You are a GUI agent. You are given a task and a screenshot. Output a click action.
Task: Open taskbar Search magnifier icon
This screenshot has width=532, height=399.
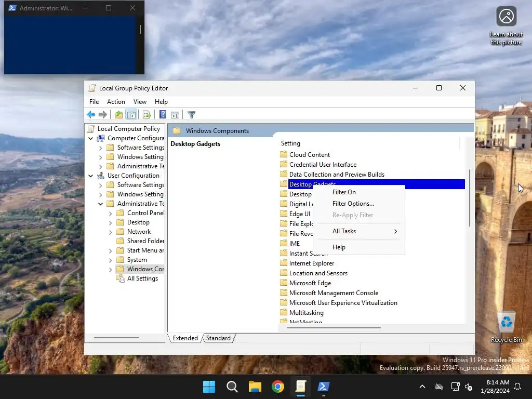click(232, 387)
